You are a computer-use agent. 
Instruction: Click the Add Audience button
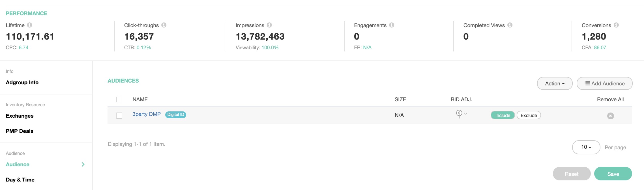pyautogui.click(x=604, y=84)
